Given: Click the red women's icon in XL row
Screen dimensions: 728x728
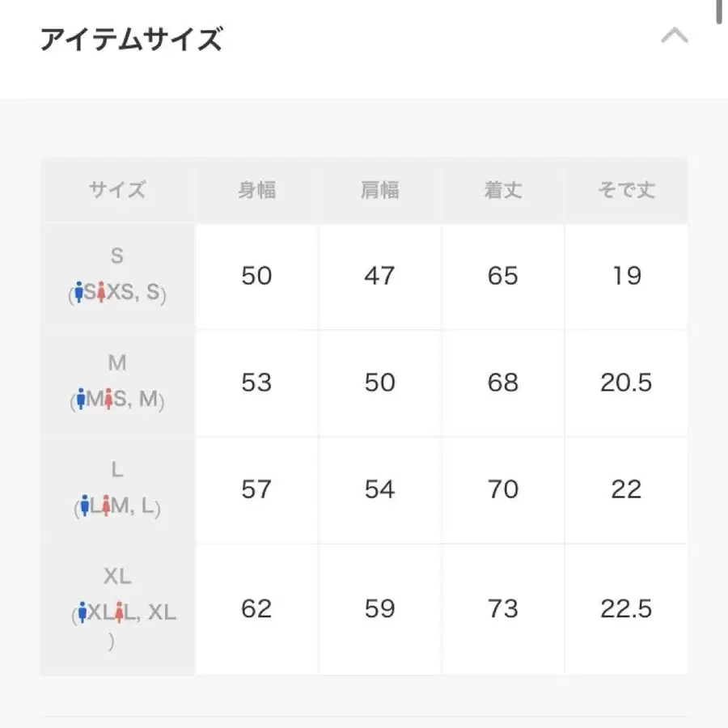Looking at the screenshot, I should (120, 613).
